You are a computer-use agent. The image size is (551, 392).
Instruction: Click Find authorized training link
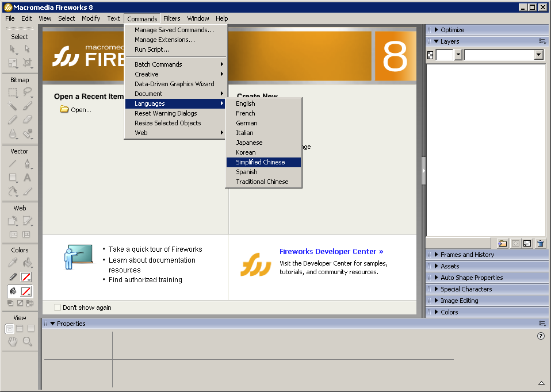(146, 279)
